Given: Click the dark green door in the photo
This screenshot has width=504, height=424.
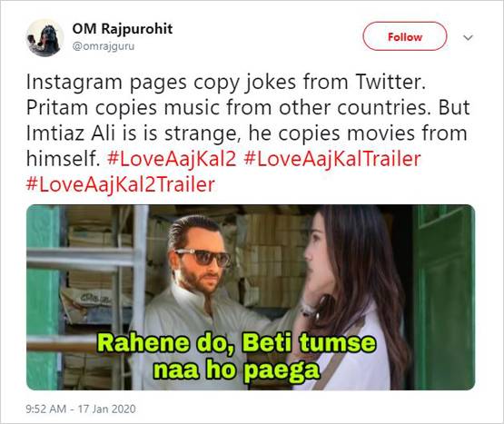Looking at the screenshot, I should (x=443, y=298).
